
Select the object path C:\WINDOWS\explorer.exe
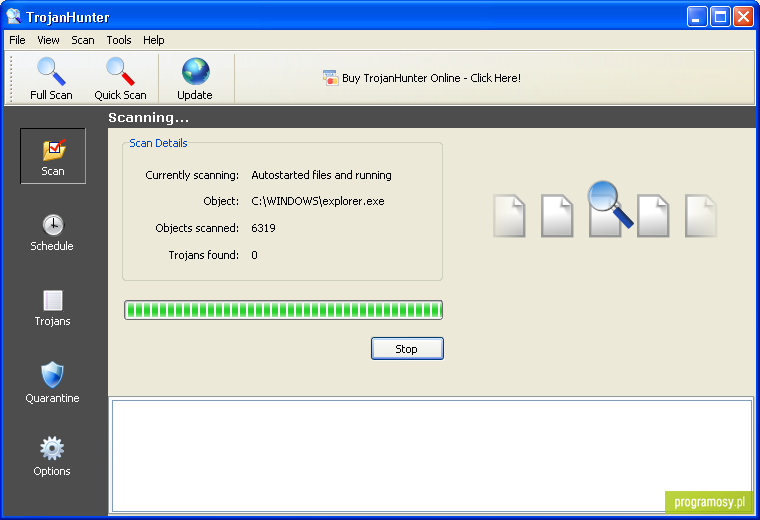[318, 201]
